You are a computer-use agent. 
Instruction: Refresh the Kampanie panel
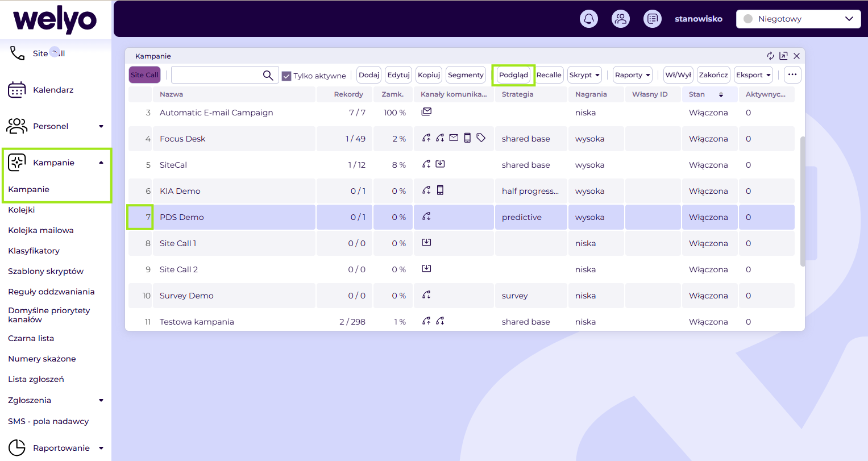coord(770,56)
